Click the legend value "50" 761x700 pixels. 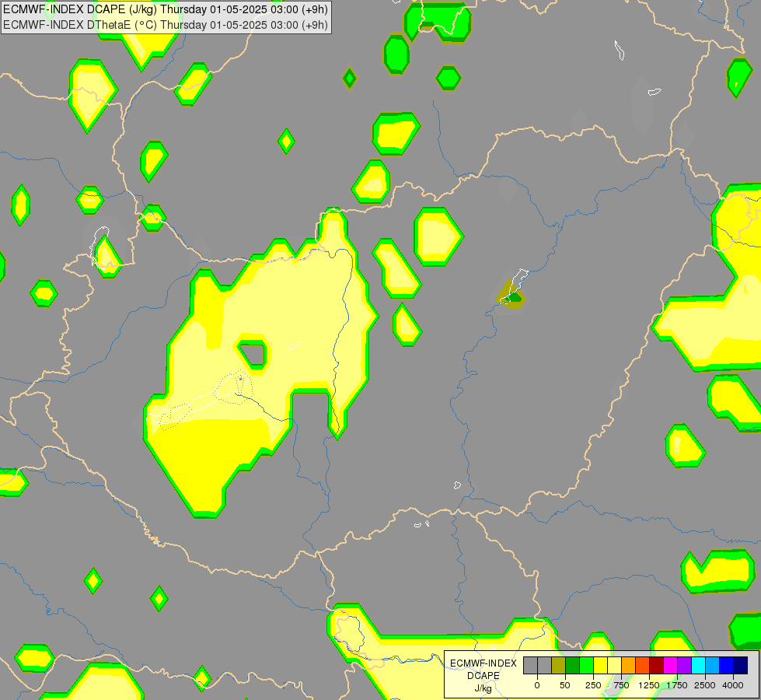565,685
